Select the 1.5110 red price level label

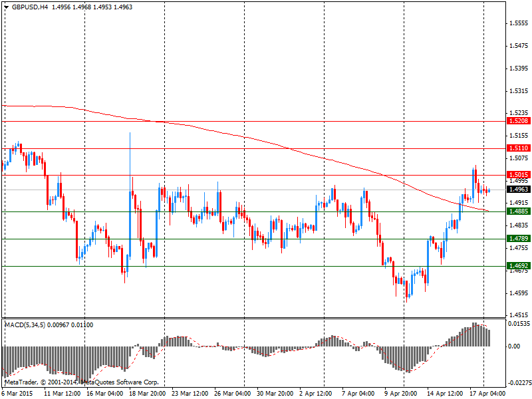pyautogui.click(x=519, y=148)
